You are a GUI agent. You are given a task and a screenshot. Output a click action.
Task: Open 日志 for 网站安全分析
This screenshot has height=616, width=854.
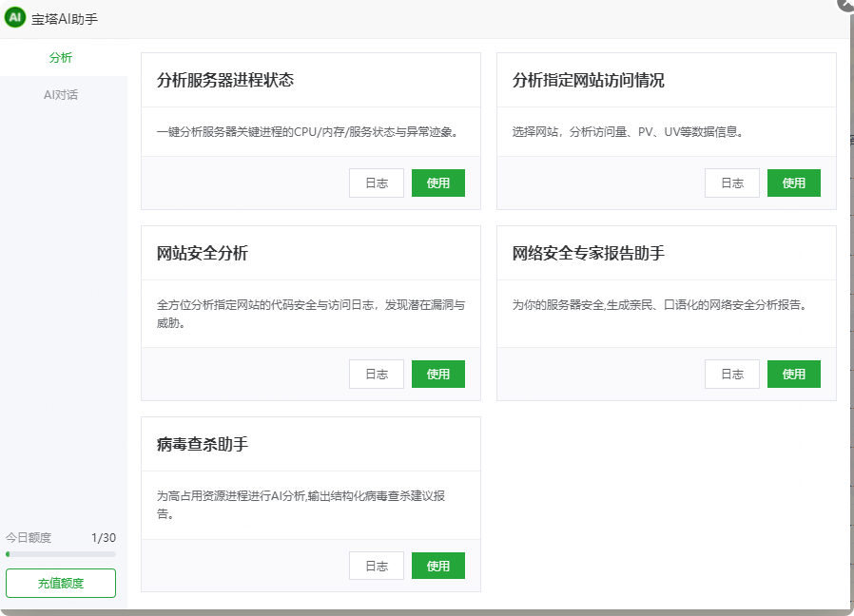click(x=376, y=374)
